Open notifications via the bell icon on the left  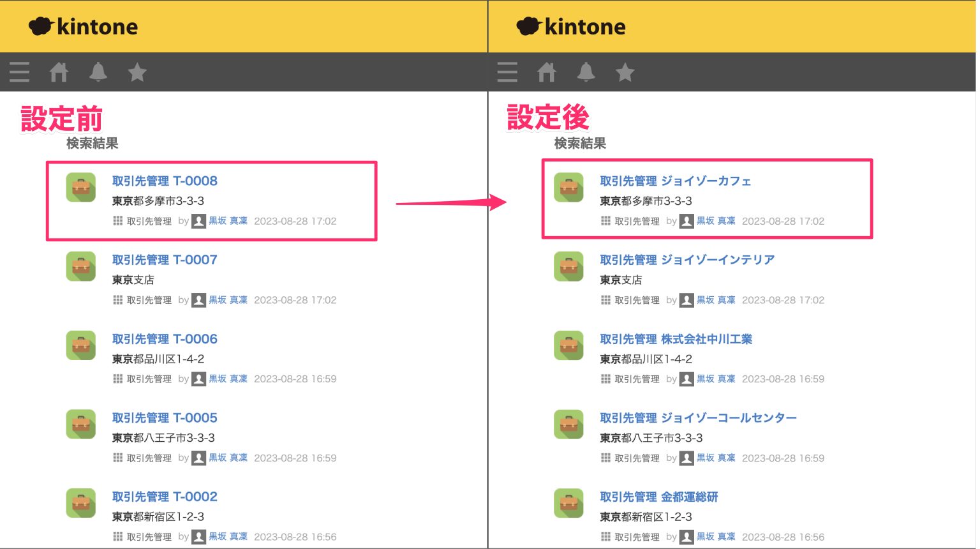click(98, 71)
